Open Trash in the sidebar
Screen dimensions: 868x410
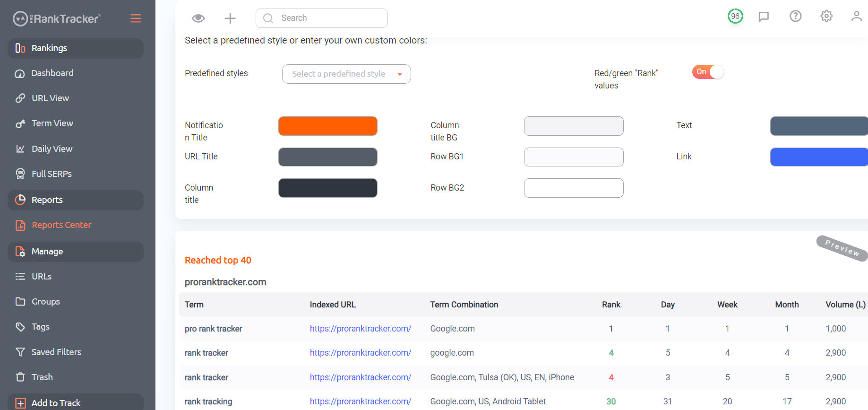coord(42,377)
